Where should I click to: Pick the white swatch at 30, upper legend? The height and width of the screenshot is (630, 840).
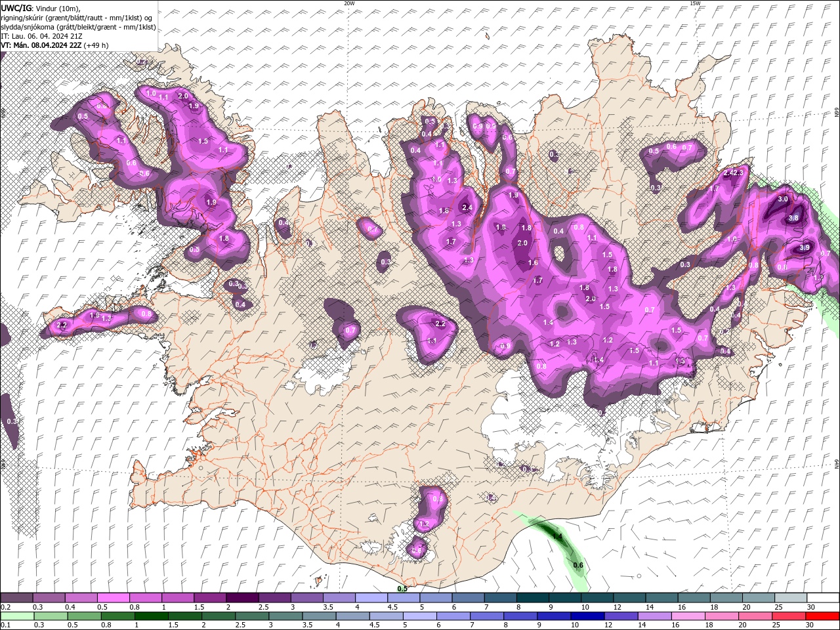pyautogui.click(x=823, y=598)
